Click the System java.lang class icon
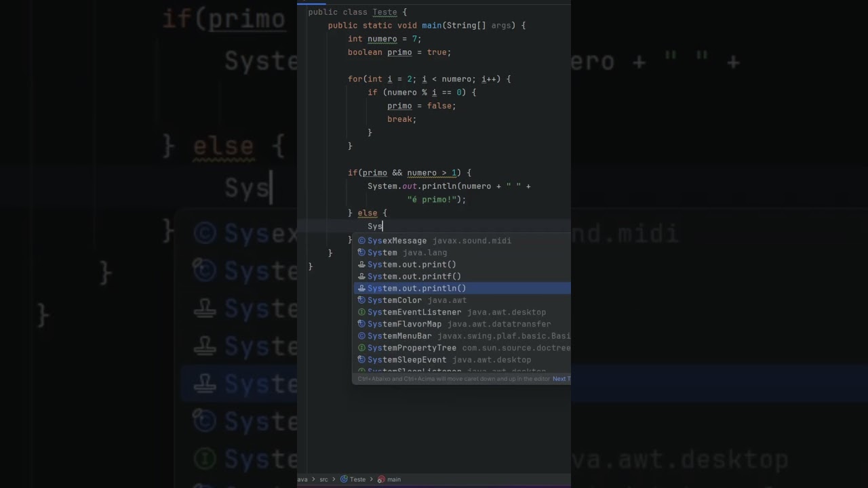This screenshot has width=868, height=488. pos(361,252)
